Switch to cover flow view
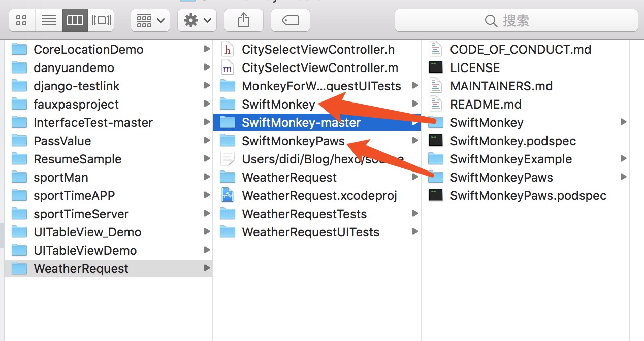 [101, 20]
